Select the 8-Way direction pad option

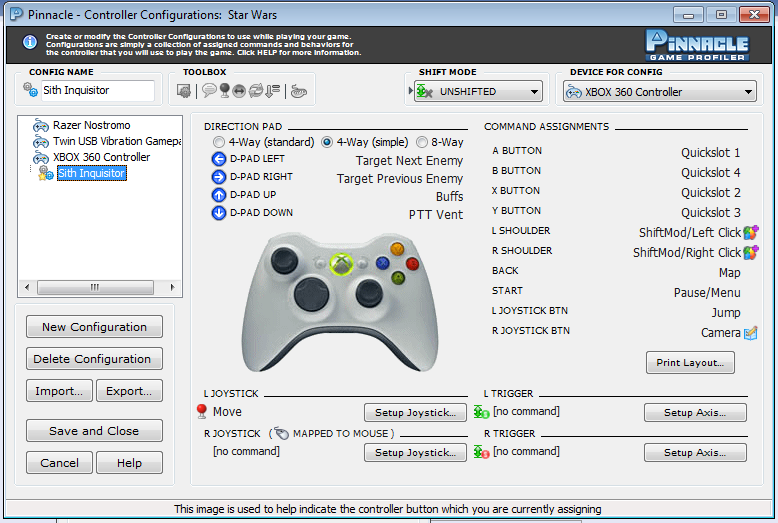coord(422,142)
